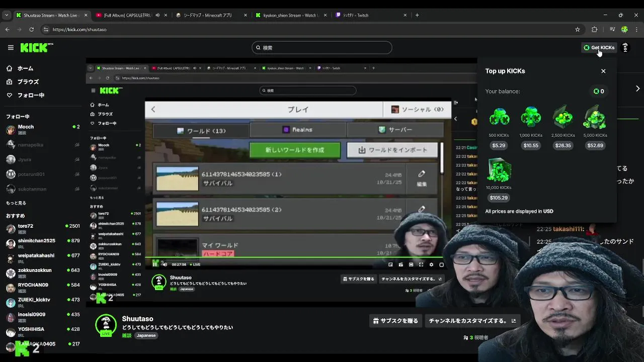Mute the CAPSULE tab audio icon
This screenshot has height=362, width=644.
coord(157,15)
